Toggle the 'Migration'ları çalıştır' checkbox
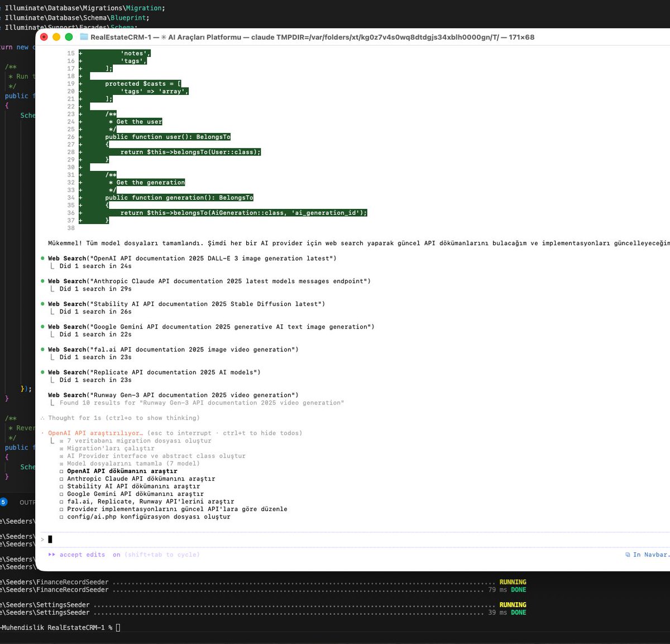 tap(61, 449)
